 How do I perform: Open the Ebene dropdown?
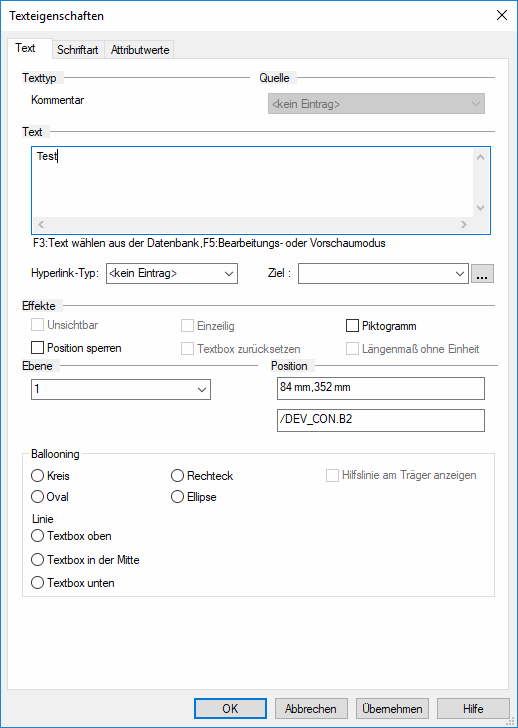tap(121, 389)
